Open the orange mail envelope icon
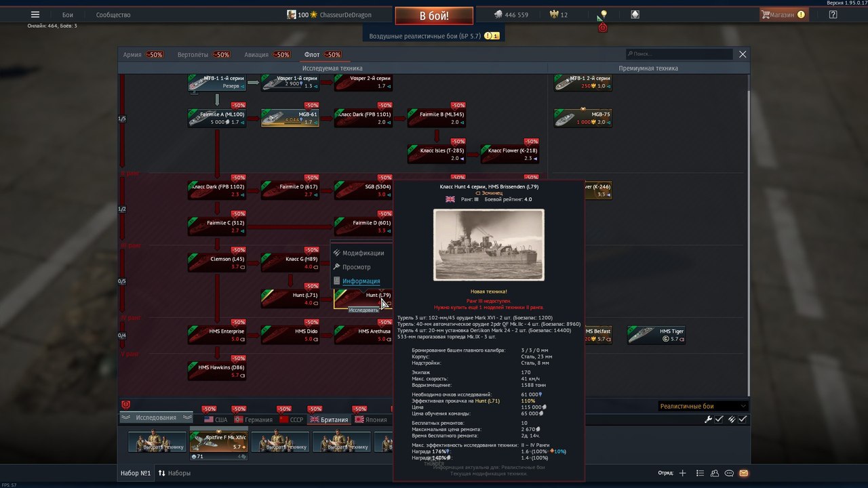 click(743, 473)
